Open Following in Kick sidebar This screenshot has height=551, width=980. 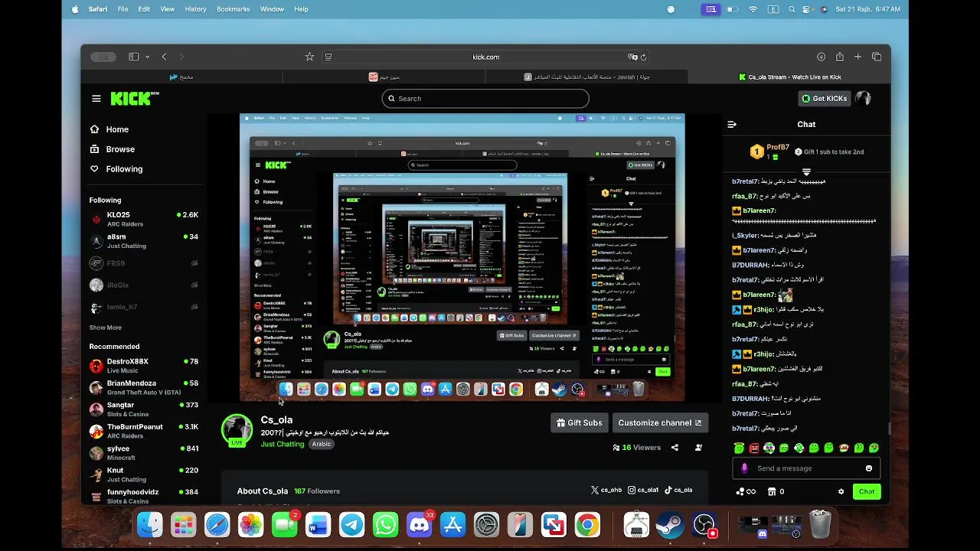tap(116, 169)
